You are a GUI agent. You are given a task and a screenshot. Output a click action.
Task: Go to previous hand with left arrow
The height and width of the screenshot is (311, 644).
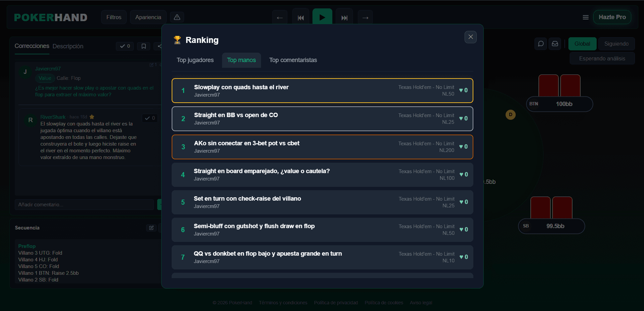pos(280,17)
